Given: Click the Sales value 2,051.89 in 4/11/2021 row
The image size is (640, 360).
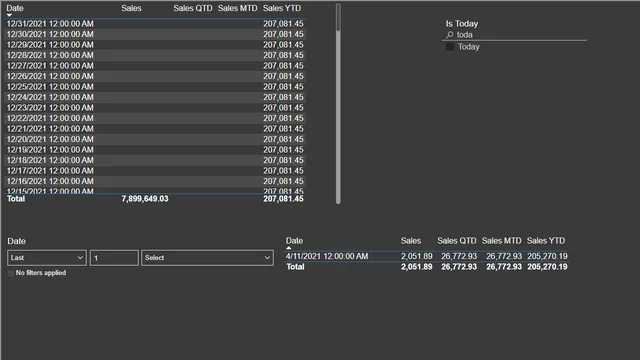Looking at the screenshot, I should click(416, 256).
